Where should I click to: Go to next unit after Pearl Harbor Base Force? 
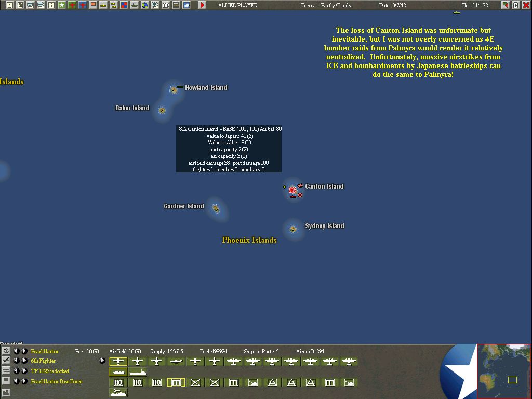click(x=24, y=381)
